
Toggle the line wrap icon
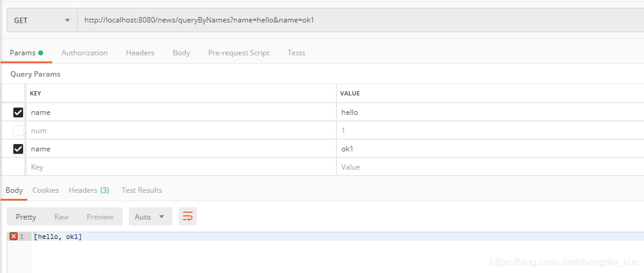click(188, 216)
